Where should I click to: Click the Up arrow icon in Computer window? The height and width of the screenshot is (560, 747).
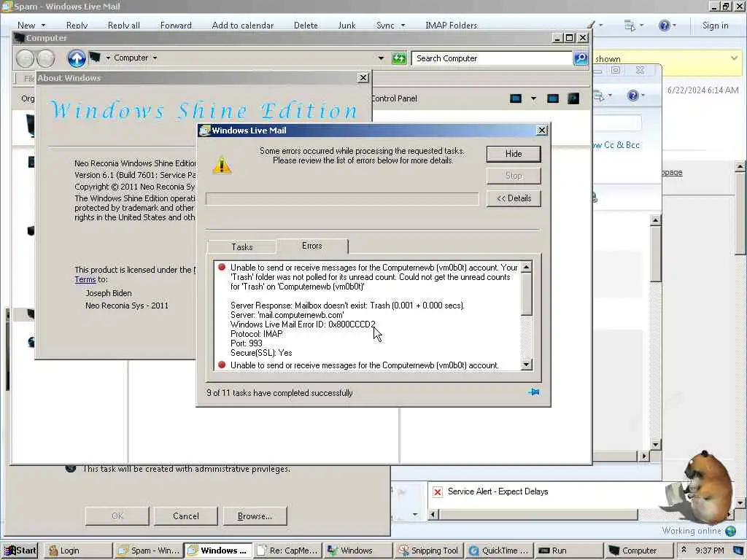pos(76,58)
